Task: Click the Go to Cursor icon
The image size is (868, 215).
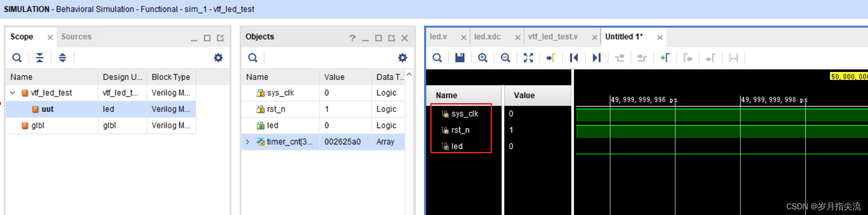Action: [551, 57]
